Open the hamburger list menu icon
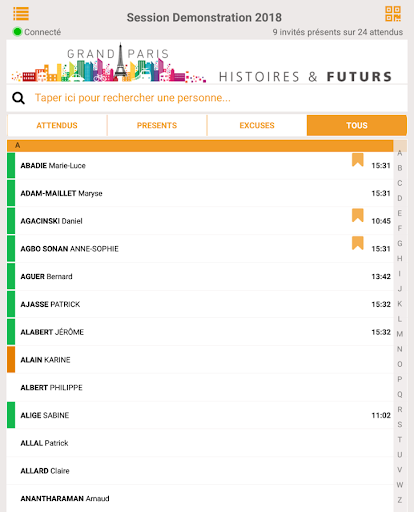The height and width of the screenshot is (512, 414). 21,14
